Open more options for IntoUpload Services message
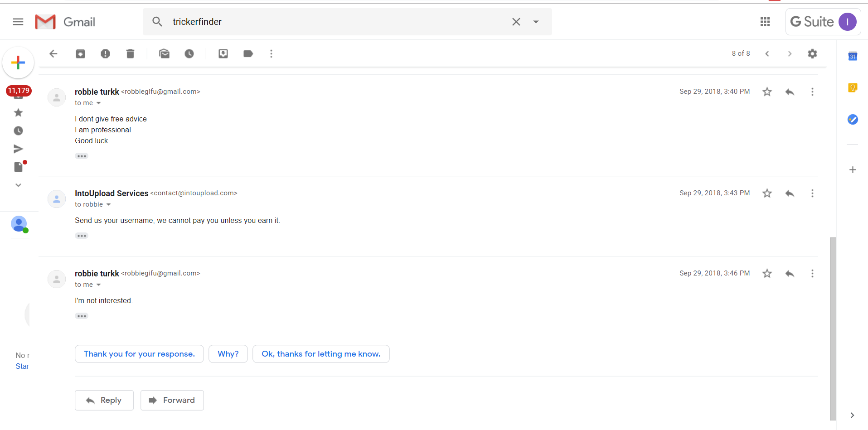The image size is (868, 430). [812, 193]
